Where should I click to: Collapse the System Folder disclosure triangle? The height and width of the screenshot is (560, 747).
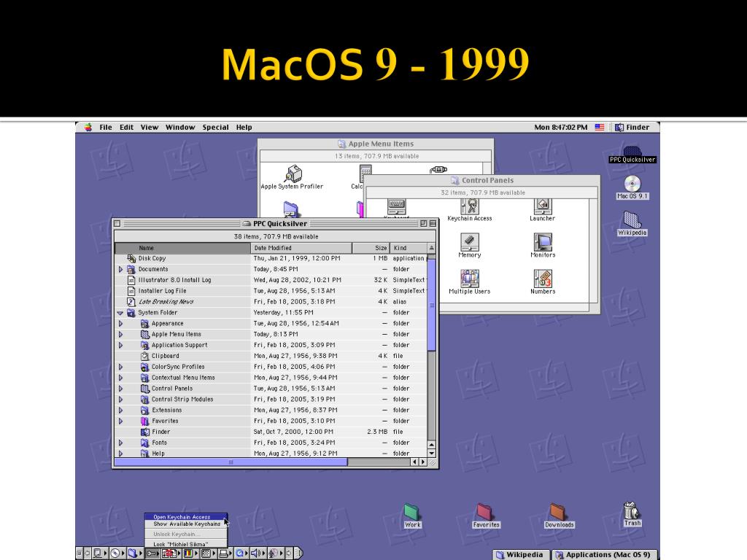pyautogui.click(x=120, y=313)
